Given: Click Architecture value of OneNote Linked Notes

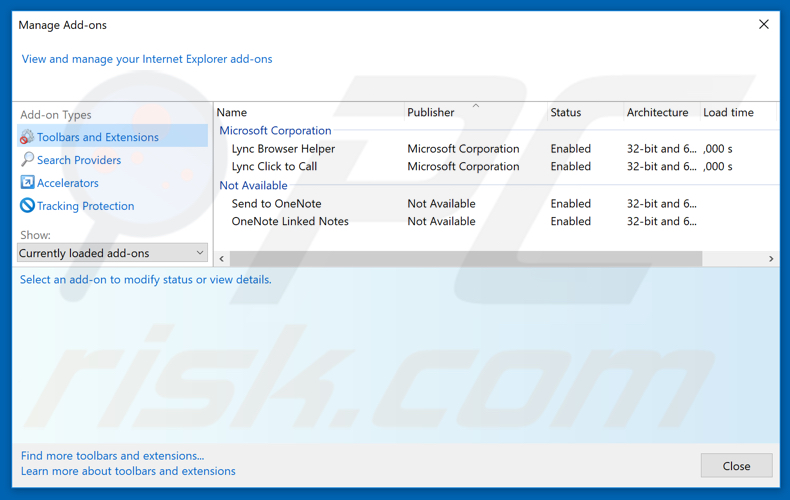Looking at the screenshot, I should click(662, 221).
